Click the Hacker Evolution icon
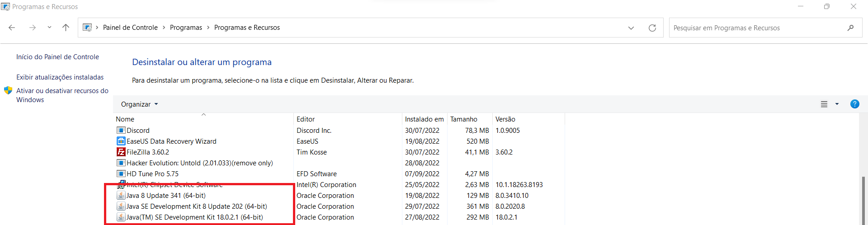The height and width of the screenshot is (225, 868). [x=121, y=163]
